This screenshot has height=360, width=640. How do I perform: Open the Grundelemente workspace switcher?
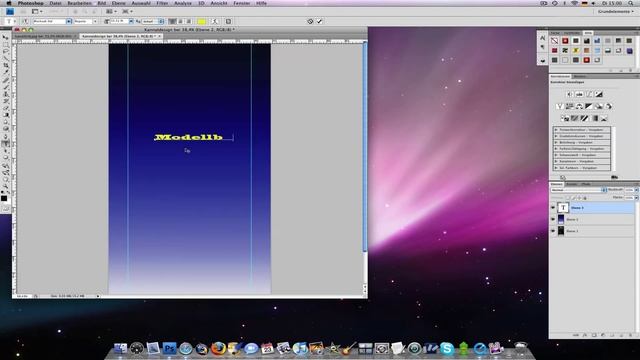pos(616,11)
